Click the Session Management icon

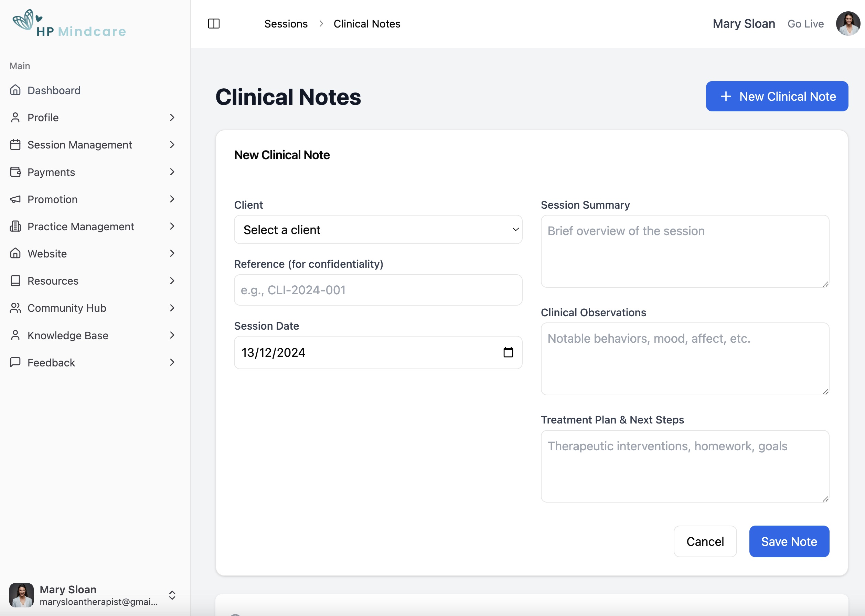(15, 144)
